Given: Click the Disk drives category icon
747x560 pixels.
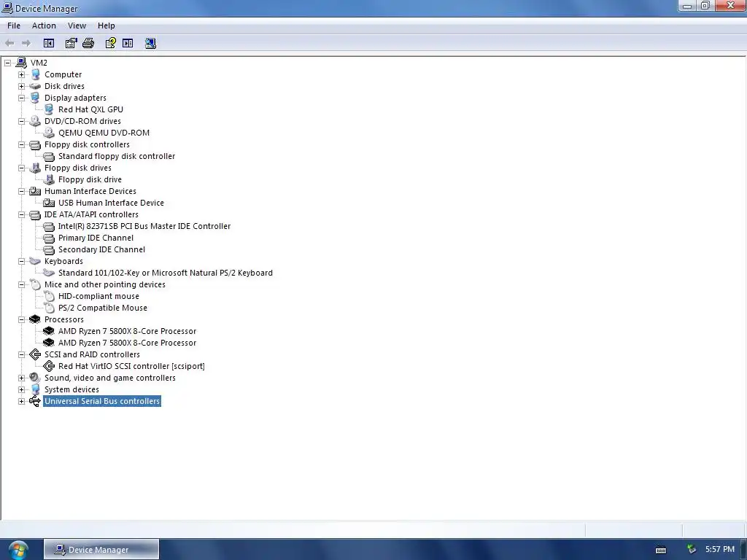Looking at the screenshot, I should (x=35, y=86).
